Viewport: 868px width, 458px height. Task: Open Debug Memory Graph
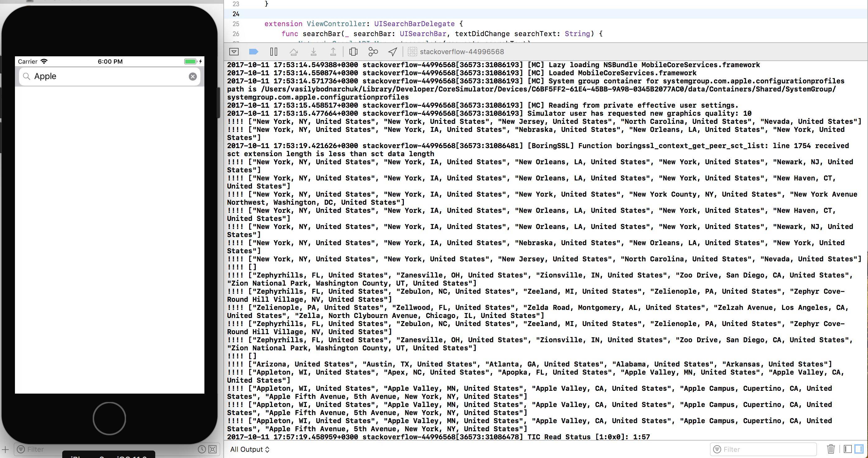coord(373,52)
